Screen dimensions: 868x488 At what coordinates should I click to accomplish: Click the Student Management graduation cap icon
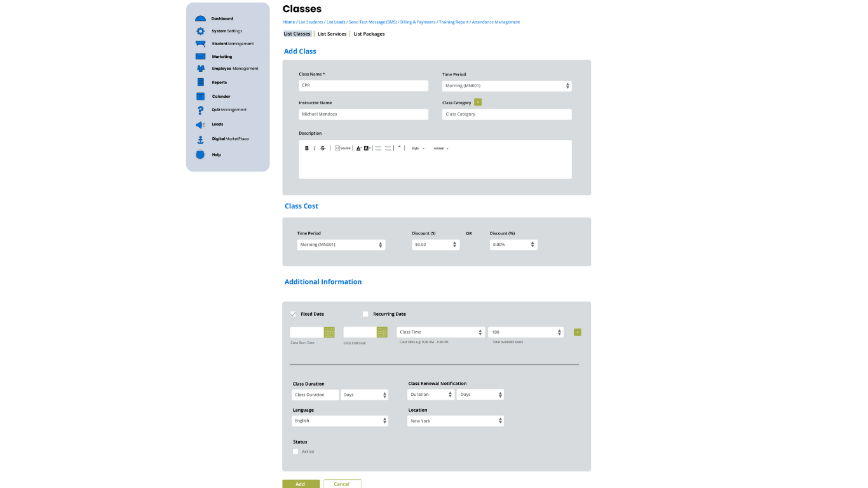point(200,44)
